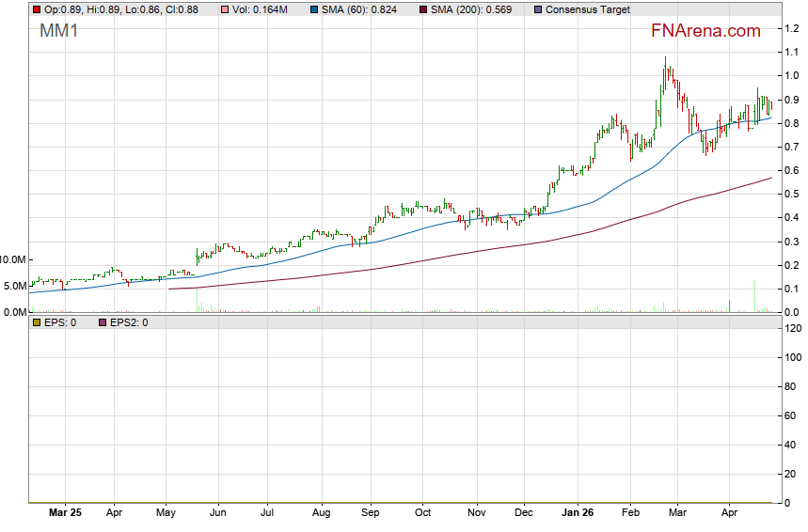Click the 1.2 price axis label
The height and width of the screenshot is (532, 808).
792,28
